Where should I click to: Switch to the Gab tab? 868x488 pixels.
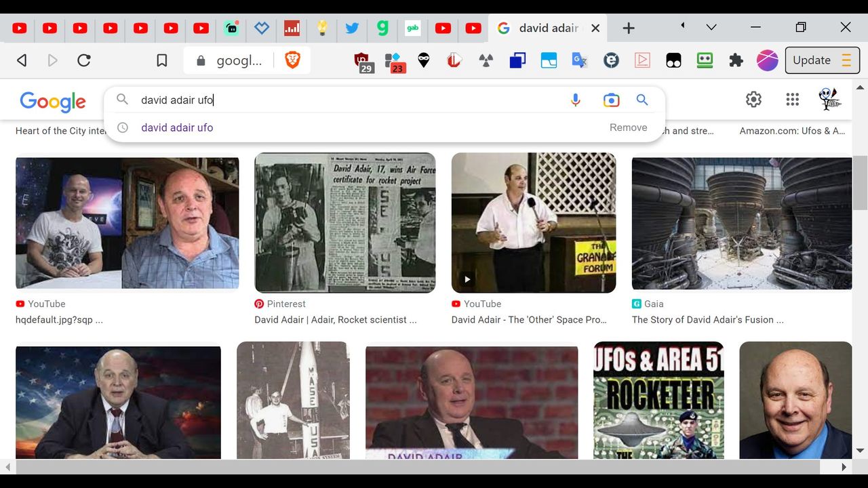click(412, 28)
